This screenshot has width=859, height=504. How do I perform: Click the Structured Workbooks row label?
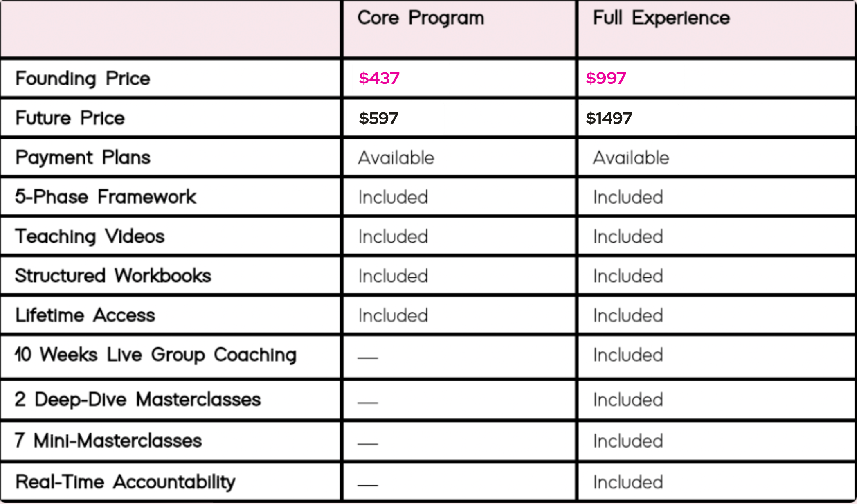pyautogui.click(x=113, y=276)
